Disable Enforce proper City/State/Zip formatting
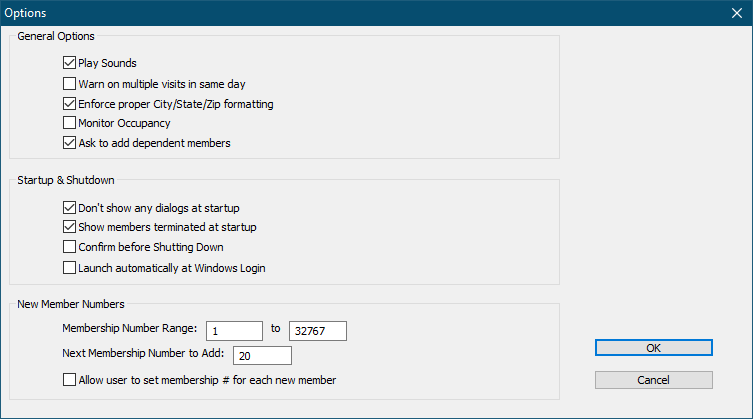The width and height of the screenshot is (753, 419). pyautogui.click(x=69, y=104)
